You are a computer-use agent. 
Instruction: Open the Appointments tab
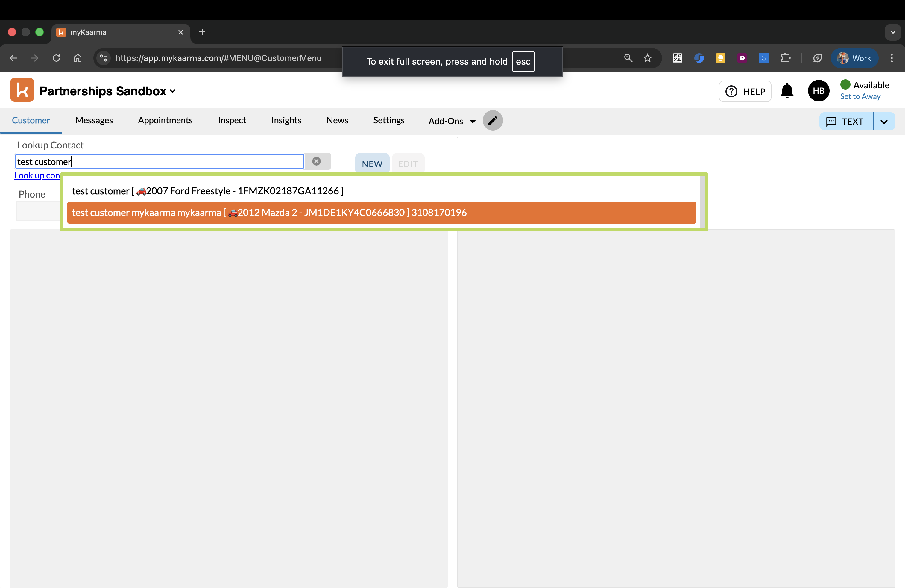(165, 121)
